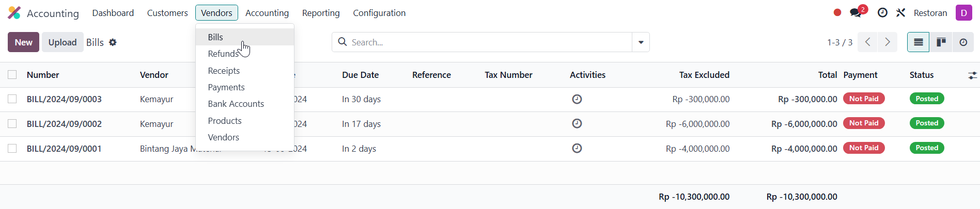
Task: Open the Reporting menu
Action: [x=321, y=13]
